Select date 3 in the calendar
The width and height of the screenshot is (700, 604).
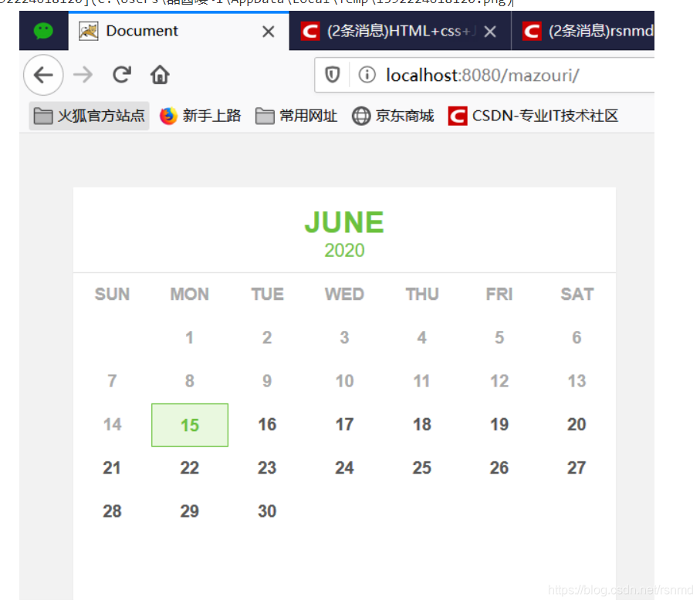(344, 338)
